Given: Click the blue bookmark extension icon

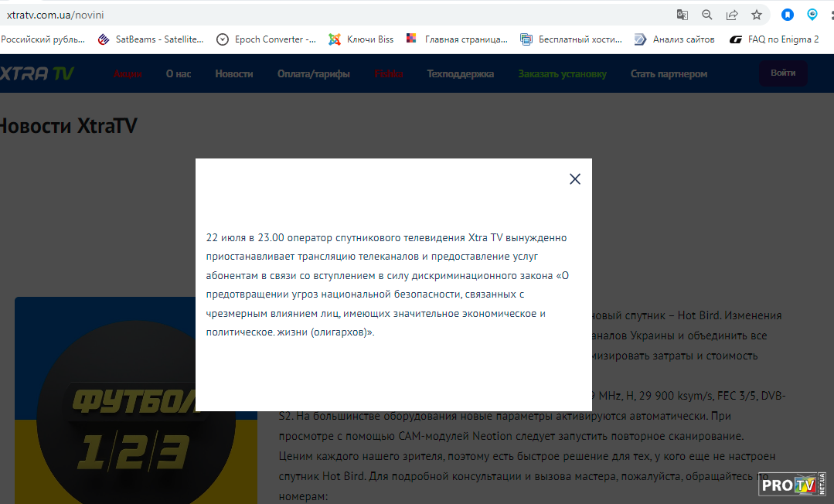Looking at the screenshot, I should pyautogui.click(x=787, y=15).
